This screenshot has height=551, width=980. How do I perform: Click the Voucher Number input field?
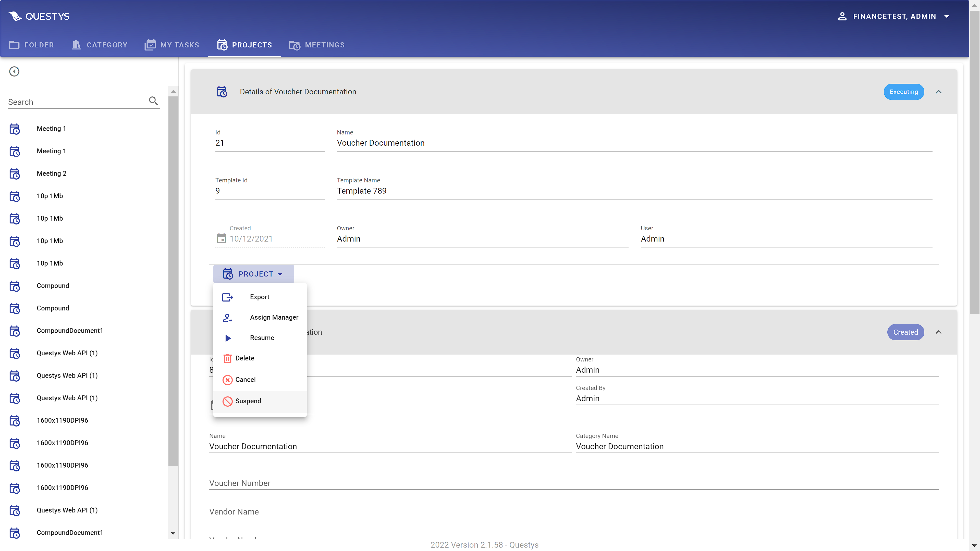(574, 483)
